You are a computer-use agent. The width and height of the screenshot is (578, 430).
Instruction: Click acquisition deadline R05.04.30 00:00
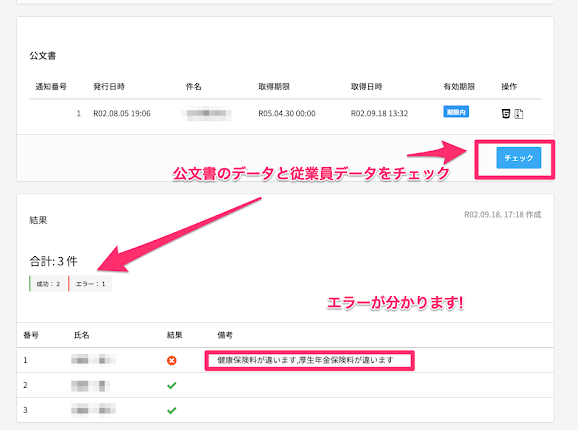(287, 113)
